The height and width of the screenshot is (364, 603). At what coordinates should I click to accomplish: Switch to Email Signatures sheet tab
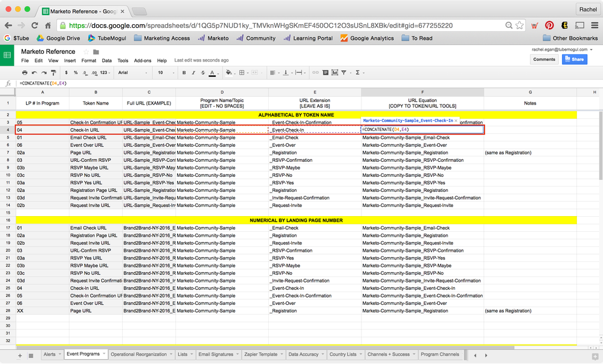click(216, 354)
